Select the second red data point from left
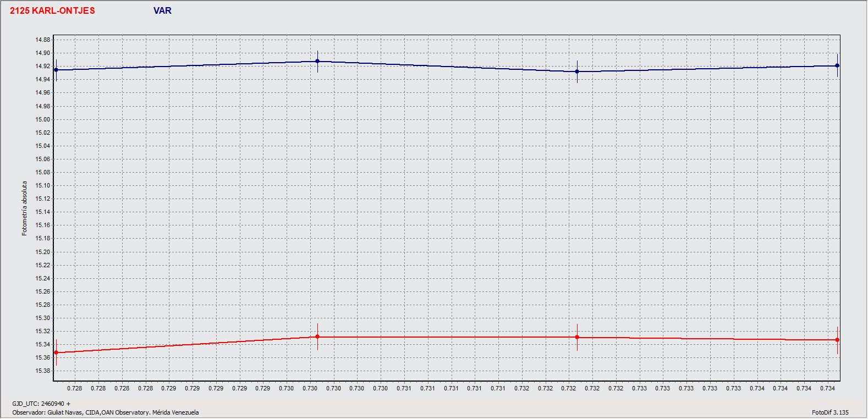This screenshot has width=868, height=419. 317,337
